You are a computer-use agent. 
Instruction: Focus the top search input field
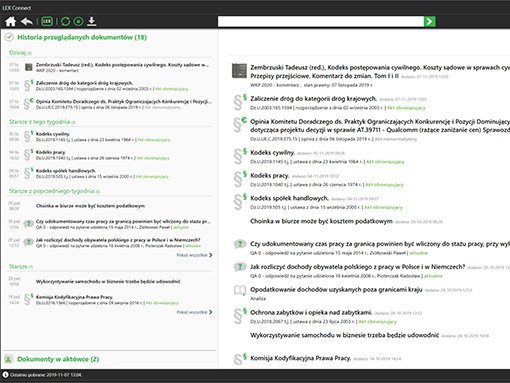pyautogui.click(x=321, y=22)
